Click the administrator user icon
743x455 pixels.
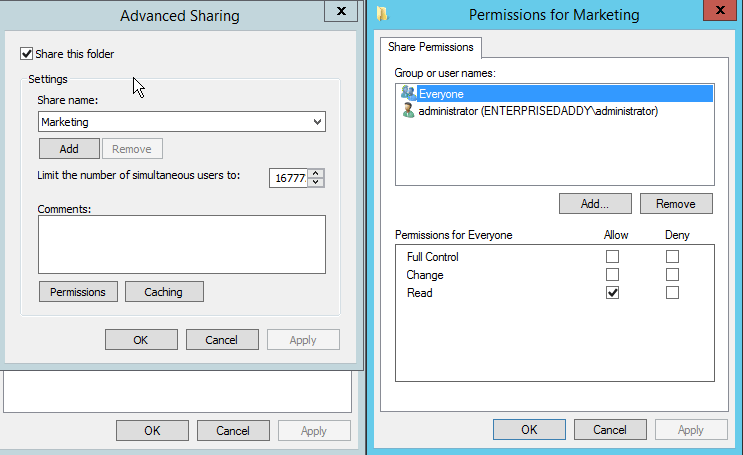(x=408, y=111)
